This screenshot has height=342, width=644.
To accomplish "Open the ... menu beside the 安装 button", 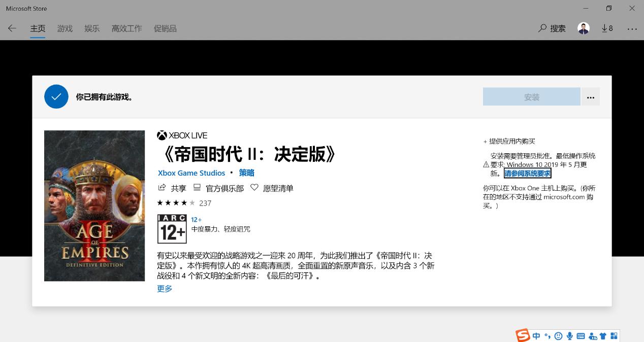I will click(x=590, y=96).
